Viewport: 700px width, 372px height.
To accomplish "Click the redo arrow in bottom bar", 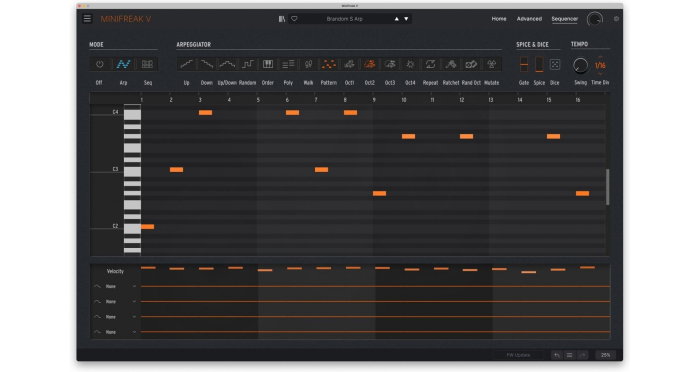I will (582, 355).
